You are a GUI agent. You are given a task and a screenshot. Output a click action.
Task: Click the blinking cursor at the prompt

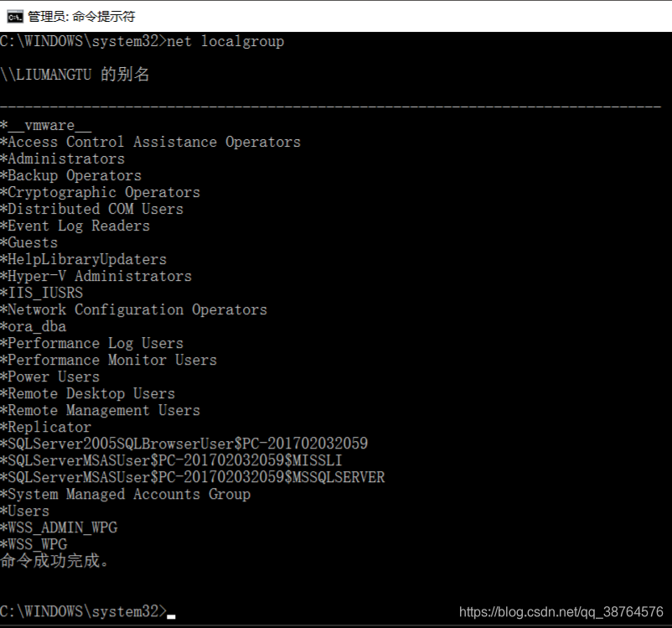(172, 615)
